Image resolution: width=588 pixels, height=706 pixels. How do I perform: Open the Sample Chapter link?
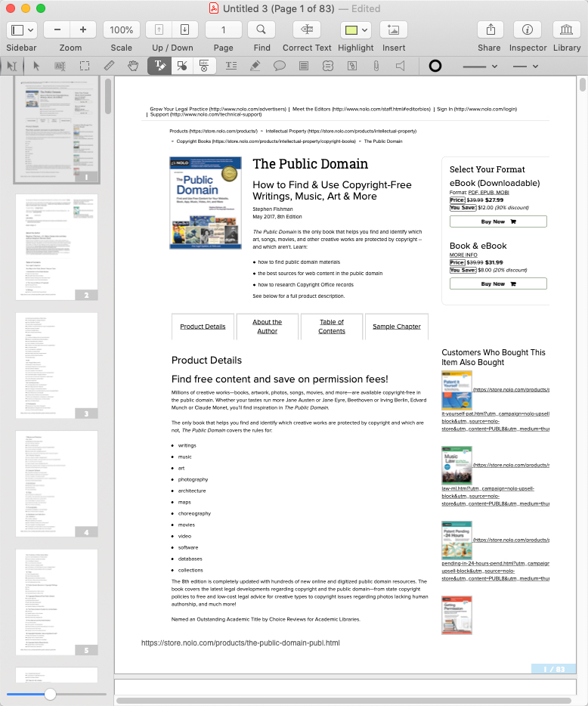[x=397, y=327]
